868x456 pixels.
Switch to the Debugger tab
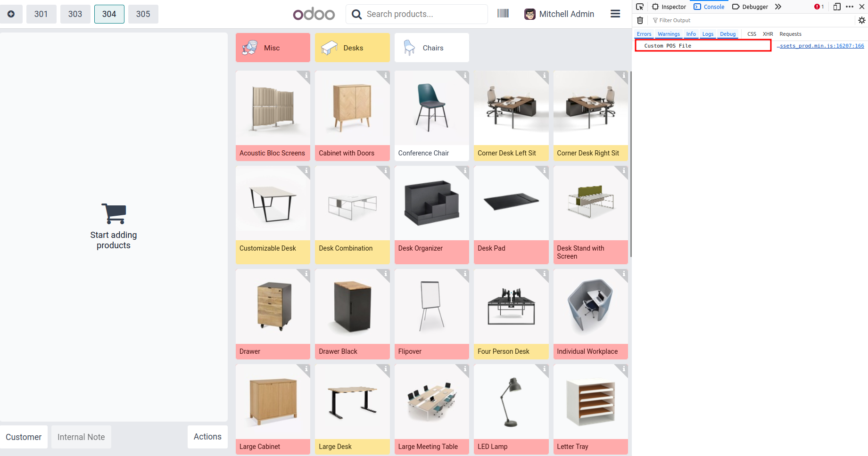click(x=750, y=7)
